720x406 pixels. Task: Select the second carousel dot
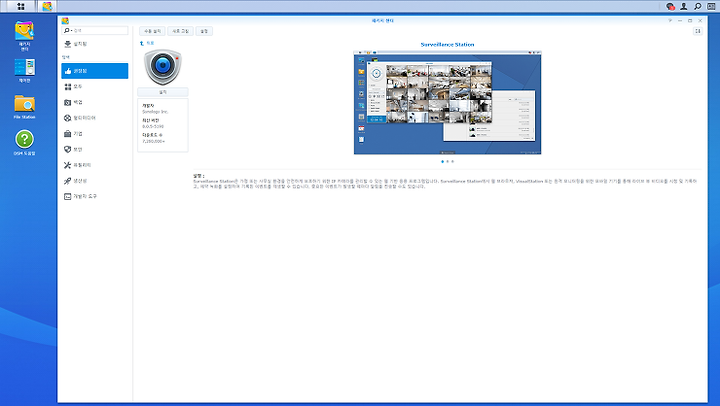(447, 161)
